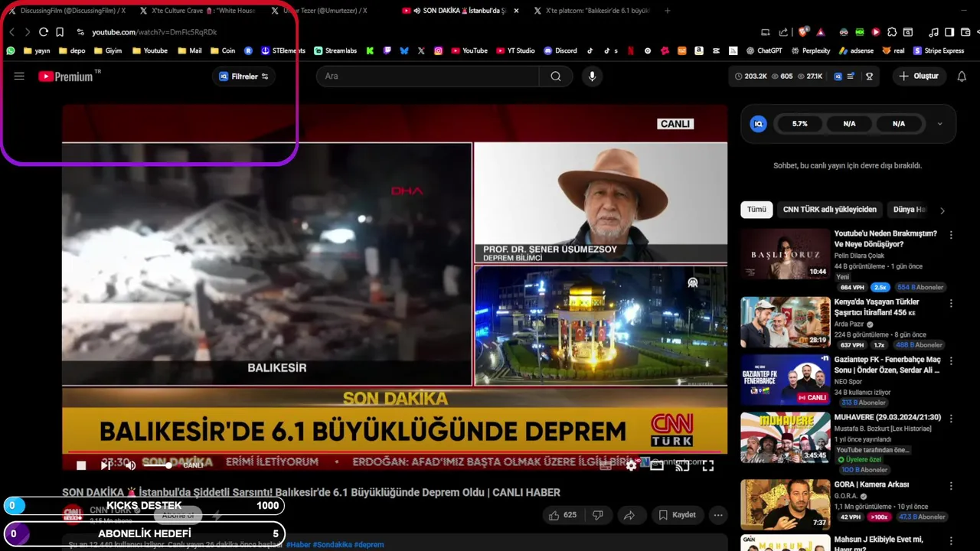The image size is (980, 551).
Task: Skip to the next video
Action: click(x=106, y=465)
